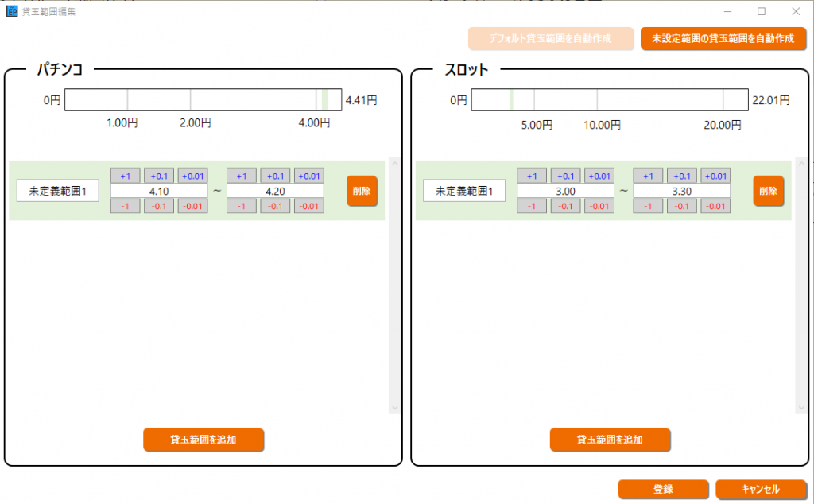
Task: Click the Slot list scrollbar up arrow
Action: [x=801, y=164]
